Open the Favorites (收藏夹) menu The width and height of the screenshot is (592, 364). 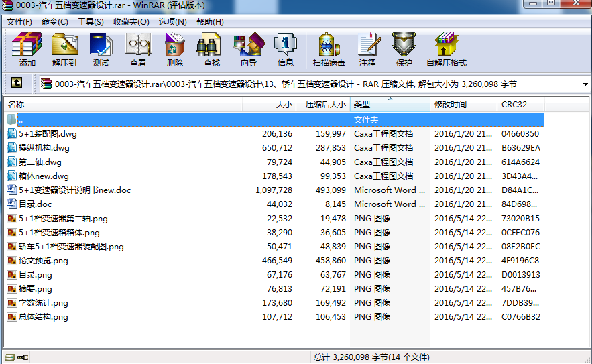pyautogui.click(x=131, y=22)
